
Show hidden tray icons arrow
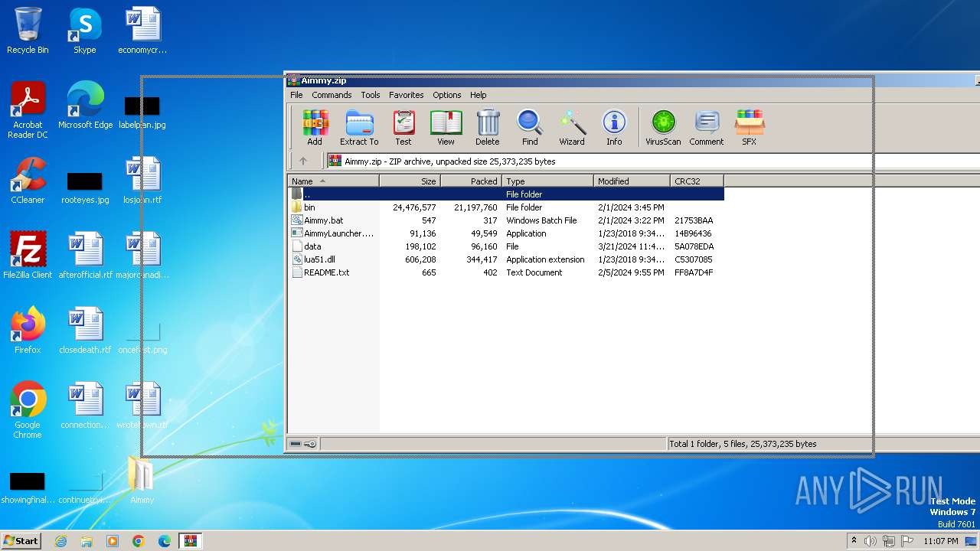854,541
